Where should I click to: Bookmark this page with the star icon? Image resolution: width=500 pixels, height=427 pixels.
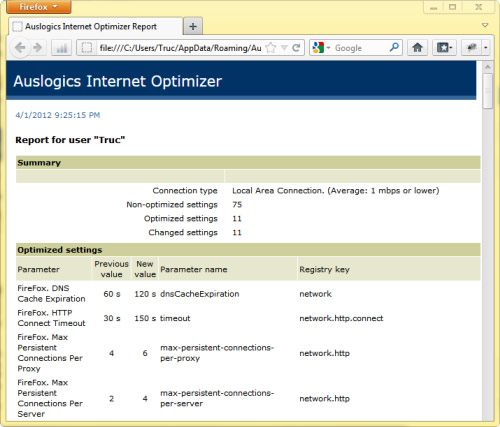tap(271, 48)
